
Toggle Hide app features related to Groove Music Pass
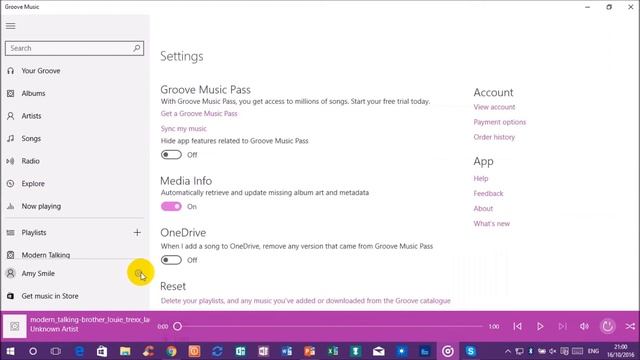click(x=171, y=155)
